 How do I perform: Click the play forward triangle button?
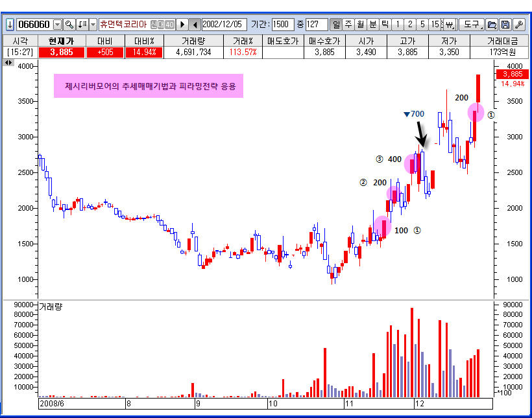click(182, 25)
